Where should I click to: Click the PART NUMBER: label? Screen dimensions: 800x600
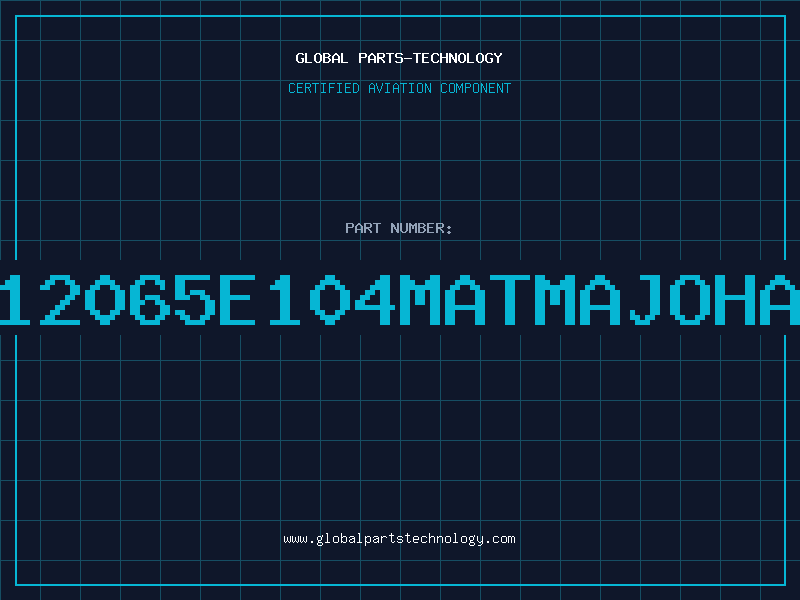399,228
